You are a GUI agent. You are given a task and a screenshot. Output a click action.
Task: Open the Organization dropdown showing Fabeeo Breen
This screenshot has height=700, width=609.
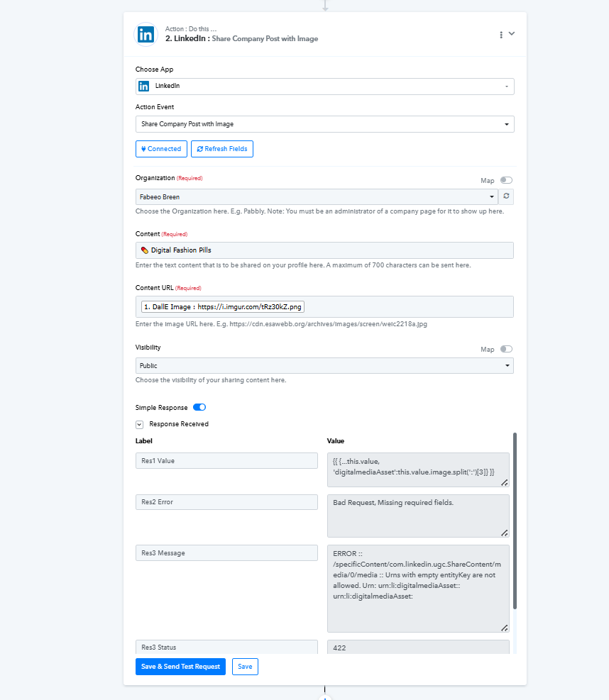coord(317,197)
